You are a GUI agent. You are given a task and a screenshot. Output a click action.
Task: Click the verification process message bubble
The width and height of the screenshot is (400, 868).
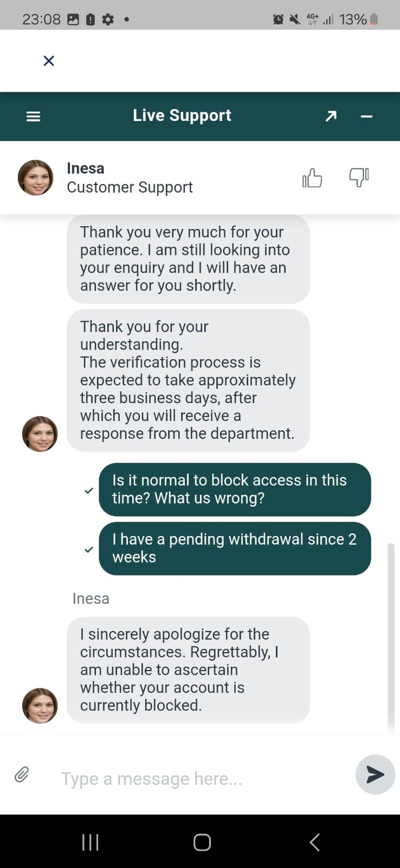coord(188,380)
